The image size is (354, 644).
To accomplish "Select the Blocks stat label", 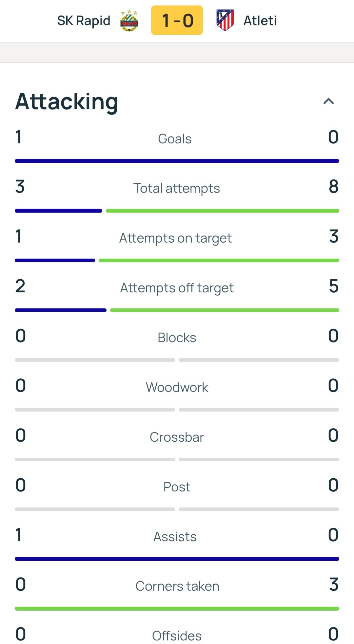I will [x=177, y=338].
